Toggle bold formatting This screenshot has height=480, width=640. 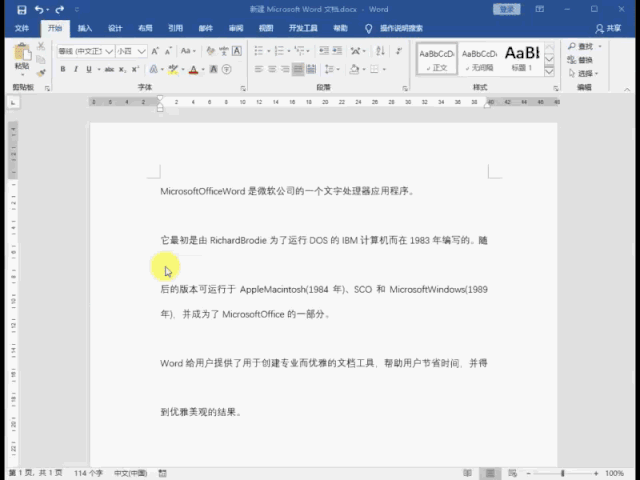[63, 69]
